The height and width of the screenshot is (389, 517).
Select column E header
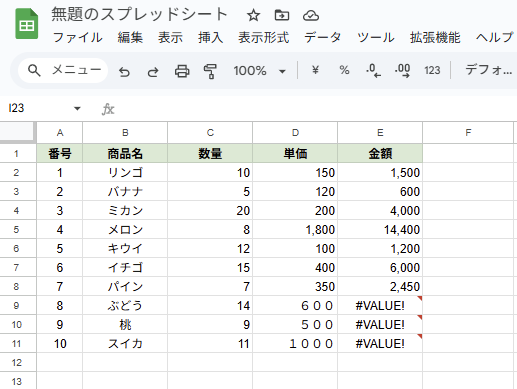click(380, 133)
